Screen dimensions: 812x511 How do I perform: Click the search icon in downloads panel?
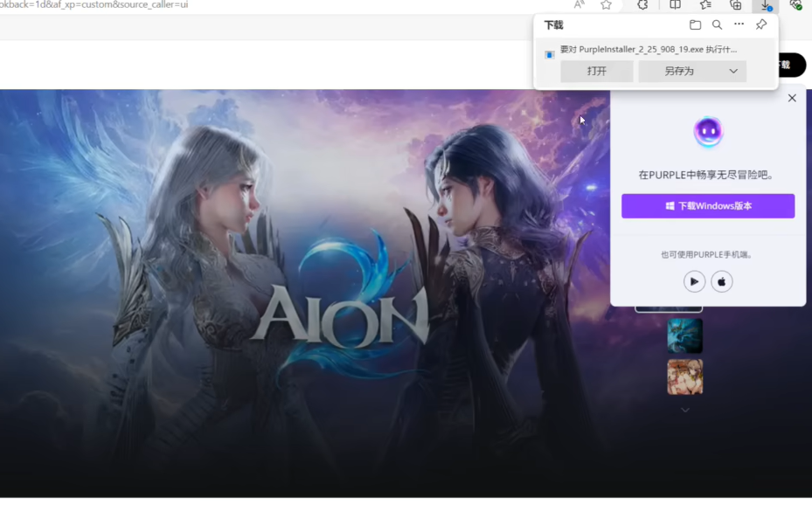pyautogui.click(x=717, y=25)
